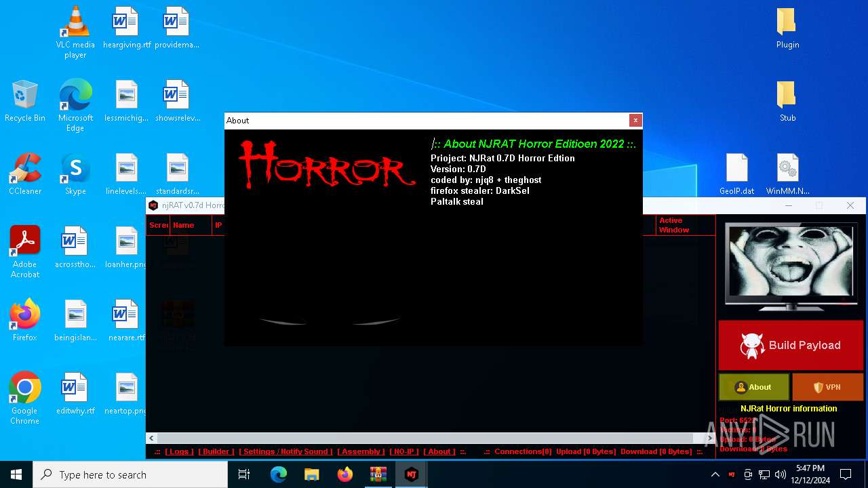Launch Adobe Acrobat desktop shortcut

[x=25, y=251]
